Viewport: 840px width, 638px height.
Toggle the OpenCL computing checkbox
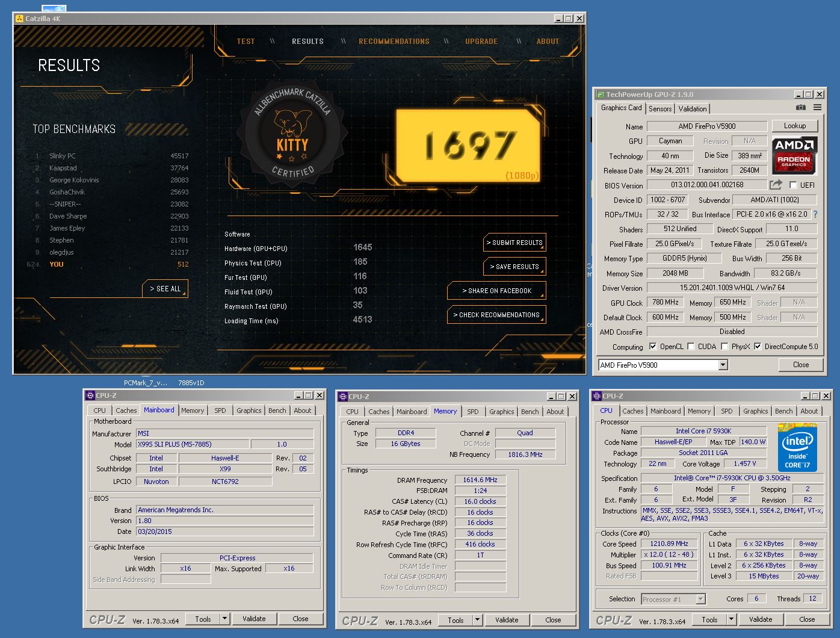pos(653,347)
